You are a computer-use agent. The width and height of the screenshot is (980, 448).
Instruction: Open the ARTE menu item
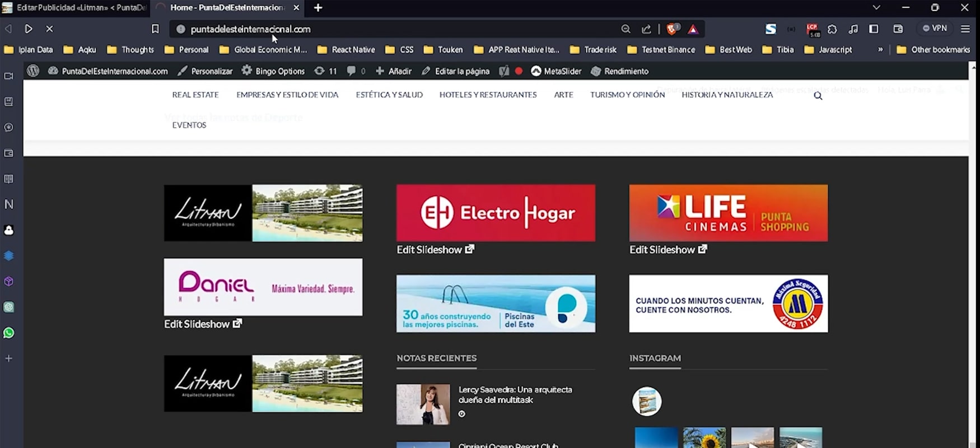pos(563,95)
